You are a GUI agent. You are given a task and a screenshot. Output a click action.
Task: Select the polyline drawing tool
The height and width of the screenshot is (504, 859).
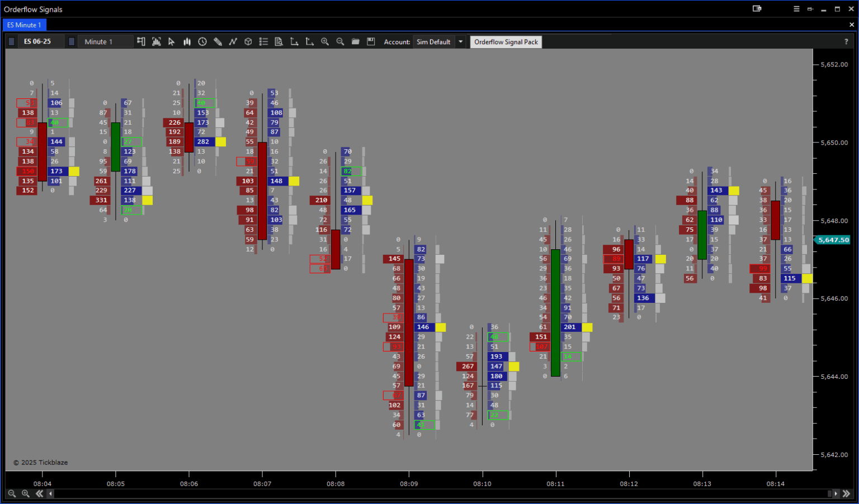click(x=233, y=41)
